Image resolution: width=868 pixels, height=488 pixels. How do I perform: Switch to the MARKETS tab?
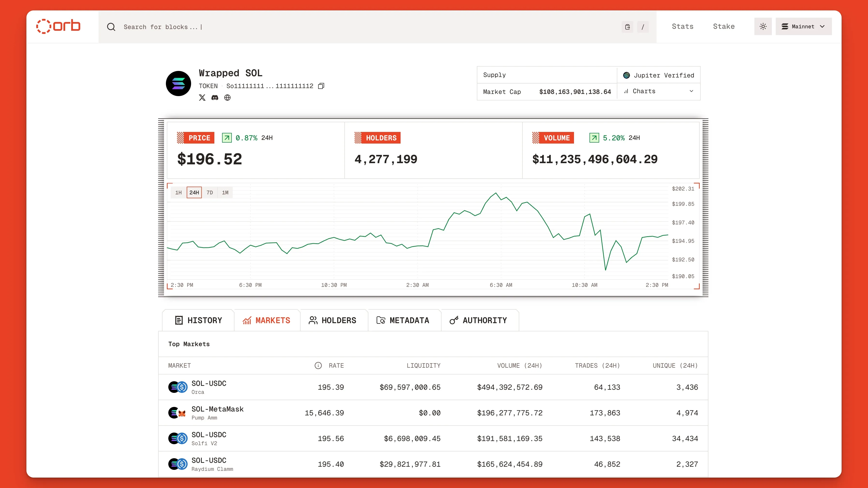[267, 320]
